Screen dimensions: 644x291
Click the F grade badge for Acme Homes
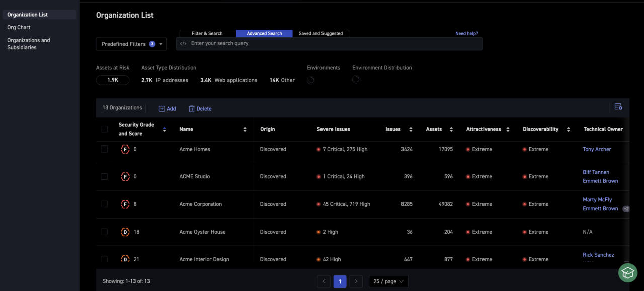point(125,150)
